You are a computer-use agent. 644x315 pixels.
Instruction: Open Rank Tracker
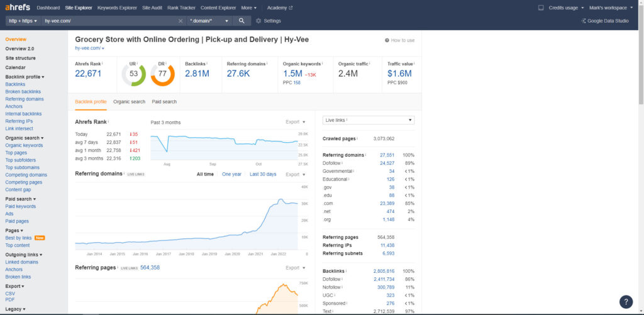[x=181, y=8]
